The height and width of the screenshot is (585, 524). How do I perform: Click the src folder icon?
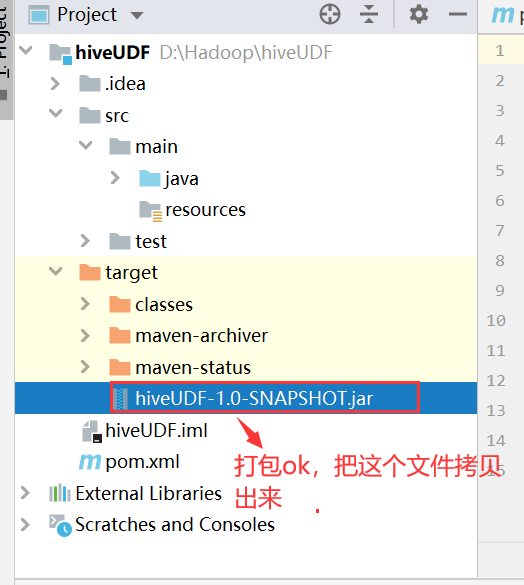[x=90, y=115]
